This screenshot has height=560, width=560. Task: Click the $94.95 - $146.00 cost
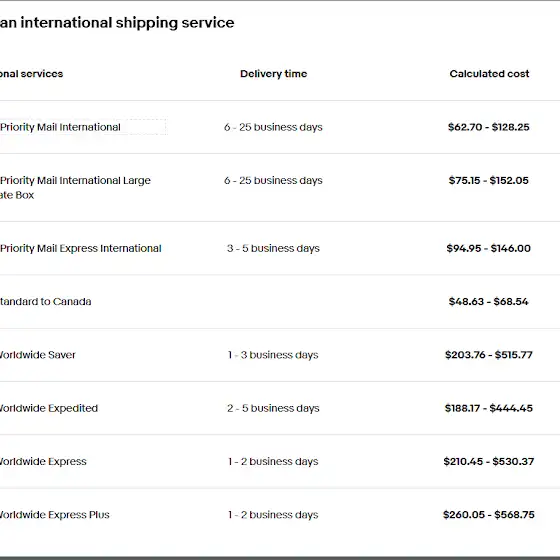(489, 248)
